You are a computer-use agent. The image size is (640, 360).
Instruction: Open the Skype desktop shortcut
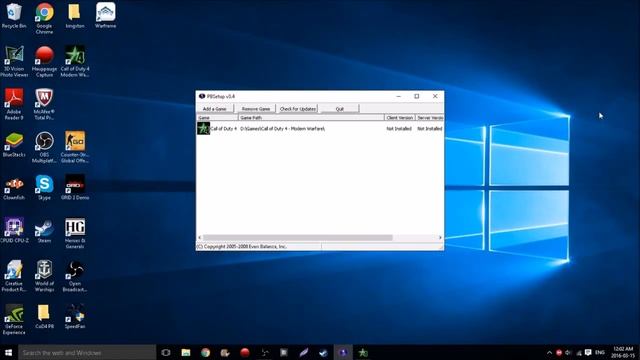(44, 188)
